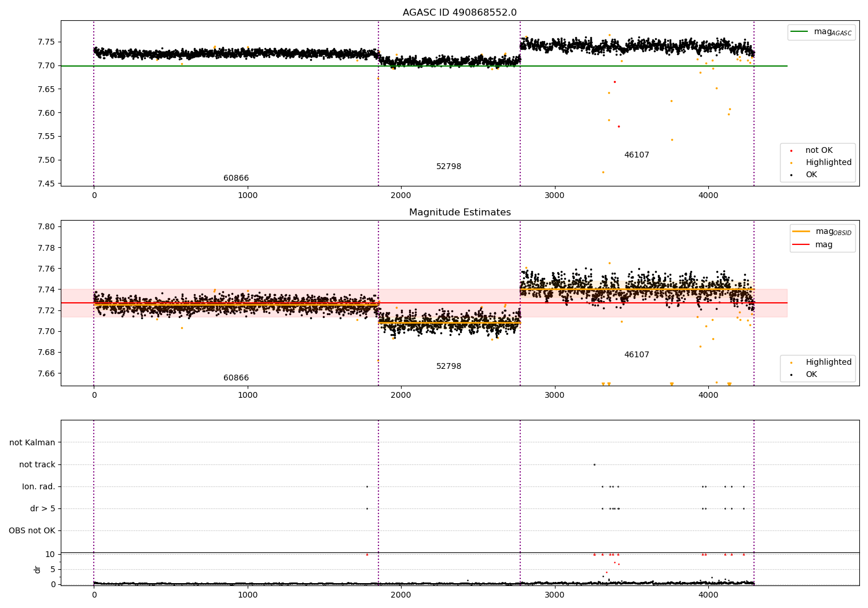Image resolution: width=868 pixels, height=608 pixels.
Task: Click obsid label 60866 in top plot
Action: pyautogui.click(x=236, y=178)
